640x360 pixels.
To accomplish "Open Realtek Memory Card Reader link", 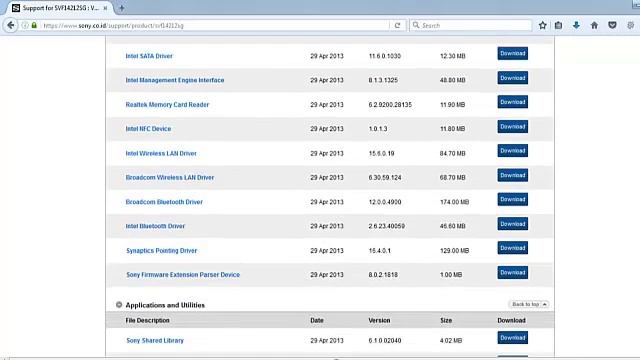I will 167,104.
